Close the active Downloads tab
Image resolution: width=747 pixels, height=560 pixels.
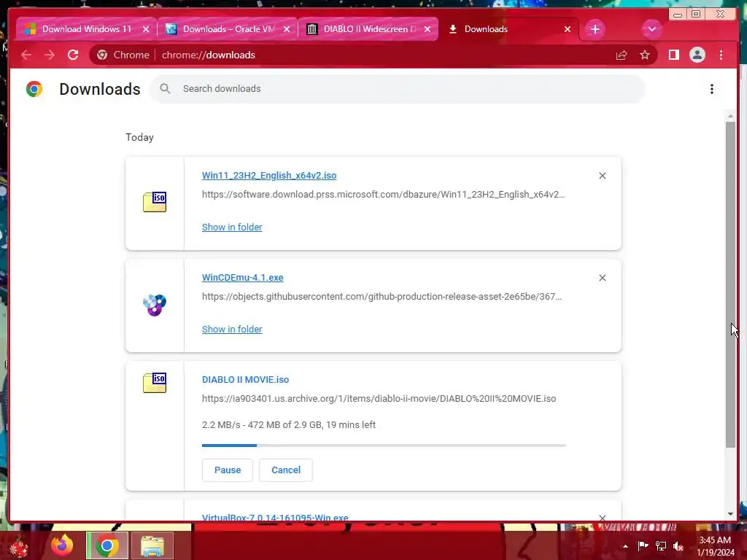[568, 29]
